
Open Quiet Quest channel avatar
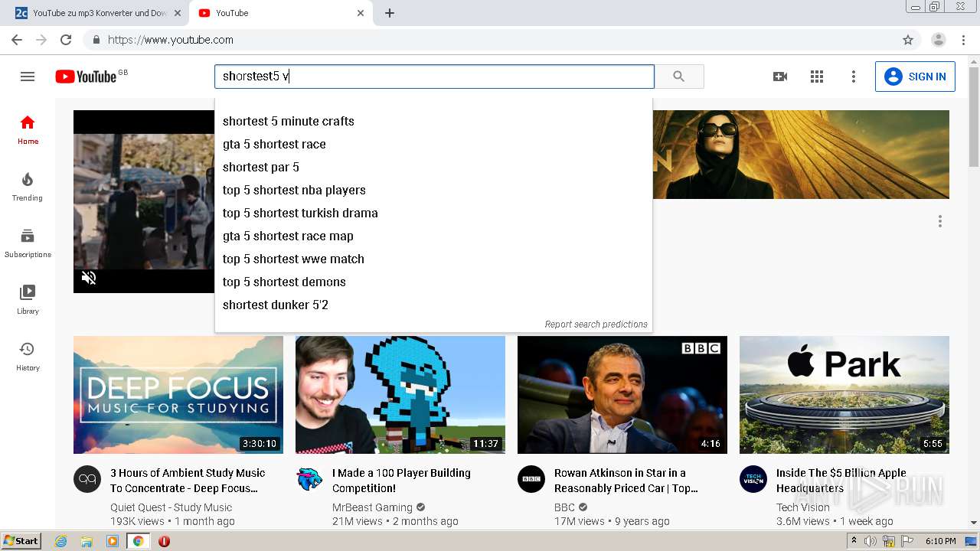point(87,479)
